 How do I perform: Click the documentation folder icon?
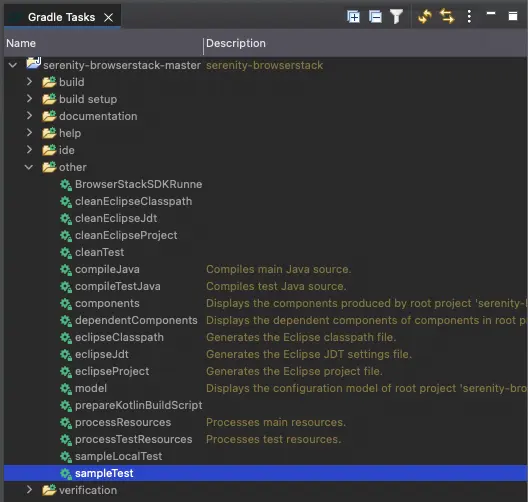49,116
